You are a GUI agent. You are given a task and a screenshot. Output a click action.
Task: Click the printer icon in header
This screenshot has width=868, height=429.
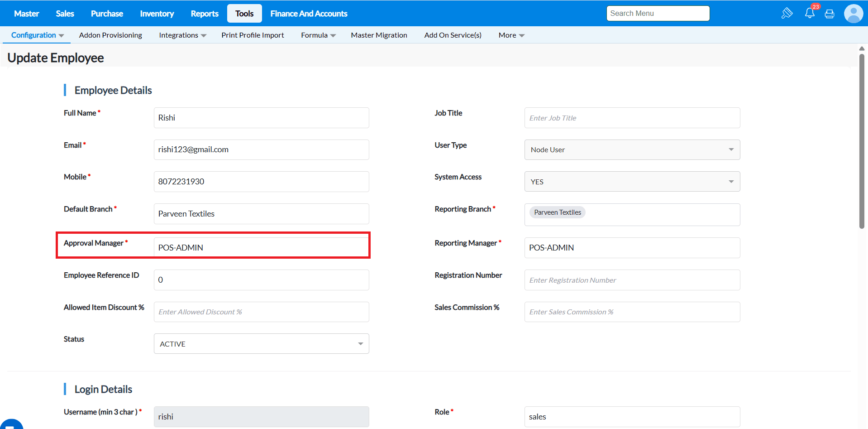[830, 14]
